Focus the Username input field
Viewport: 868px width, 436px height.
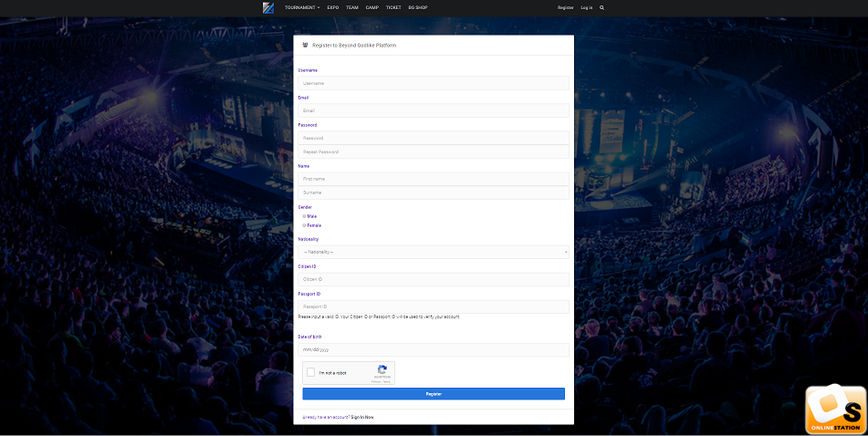(x=434, y=83)
